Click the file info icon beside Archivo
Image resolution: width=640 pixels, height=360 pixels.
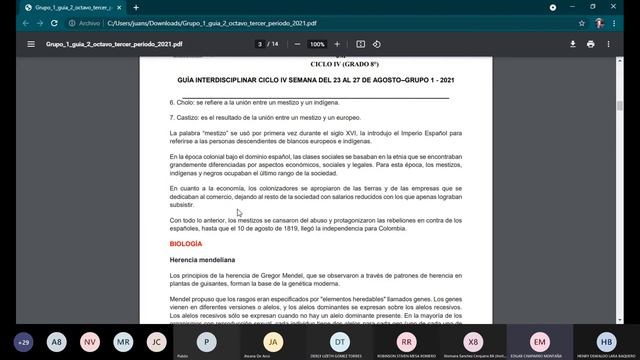tap(72, 23)
